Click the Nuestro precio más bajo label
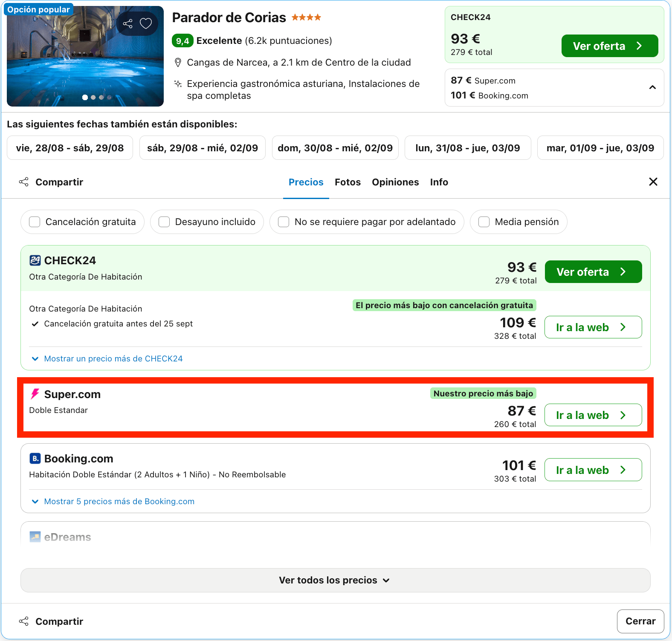672x641 pixels. 483,393
